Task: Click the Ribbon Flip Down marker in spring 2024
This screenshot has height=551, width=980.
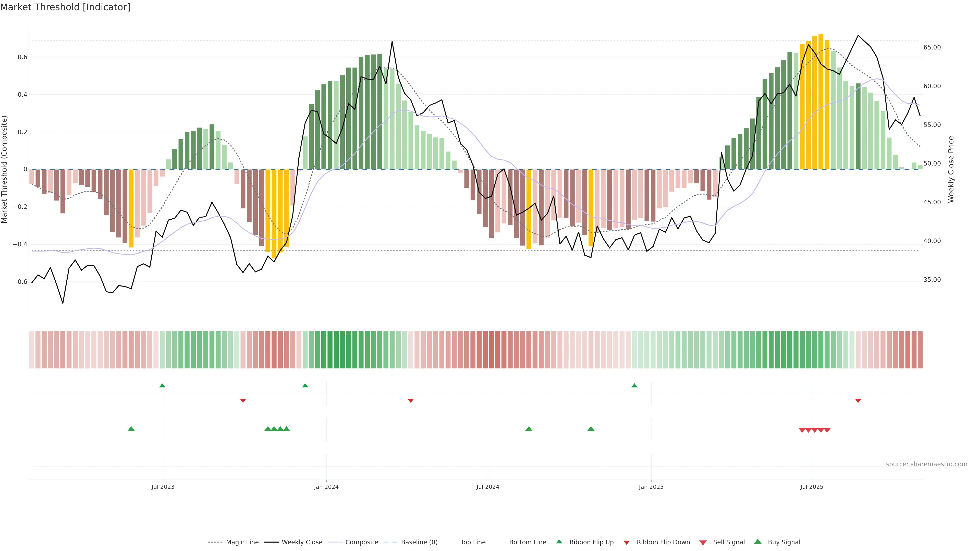Action: (x=410, y=400)
